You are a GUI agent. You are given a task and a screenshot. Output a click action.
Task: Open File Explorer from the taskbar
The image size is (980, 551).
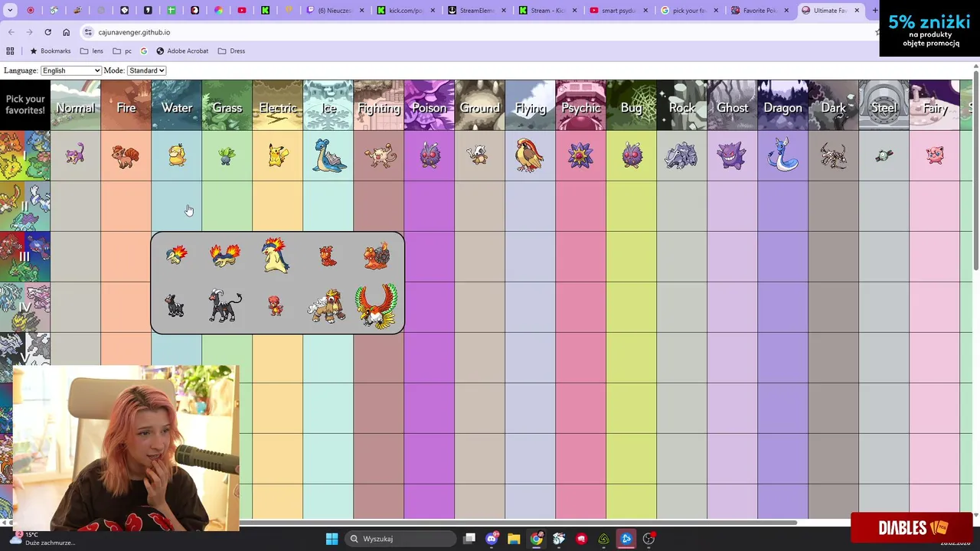tap(514, 539)
